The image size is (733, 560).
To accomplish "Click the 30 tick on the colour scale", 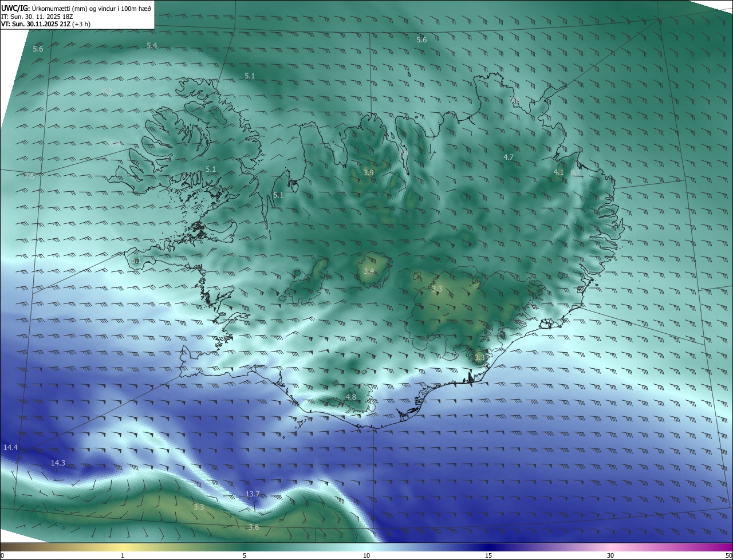I will pyautogui.click(x=610, y=555).
